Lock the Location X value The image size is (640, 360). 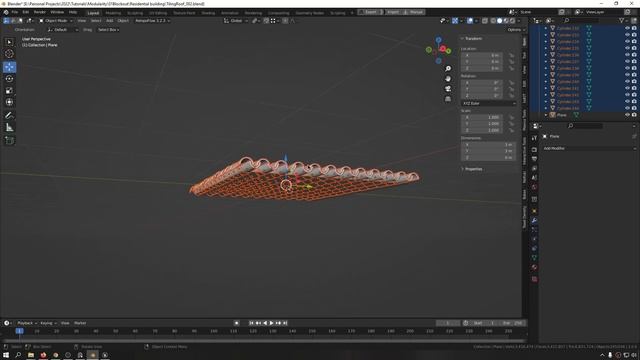[511, 55]
